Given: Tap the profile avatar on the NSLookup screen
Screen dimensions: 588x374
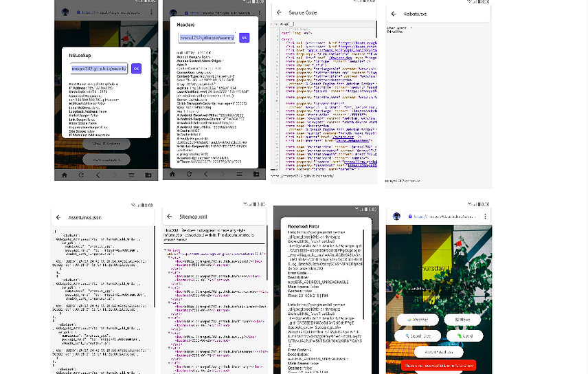Looking at the screenshot, I should [65, 12].
